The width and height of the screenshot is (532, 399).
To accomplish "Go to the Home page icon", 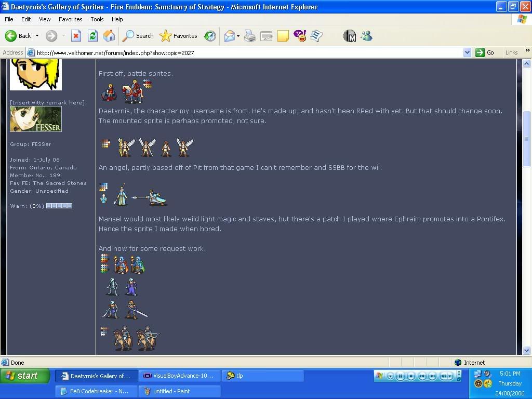I will pos(109,36).
